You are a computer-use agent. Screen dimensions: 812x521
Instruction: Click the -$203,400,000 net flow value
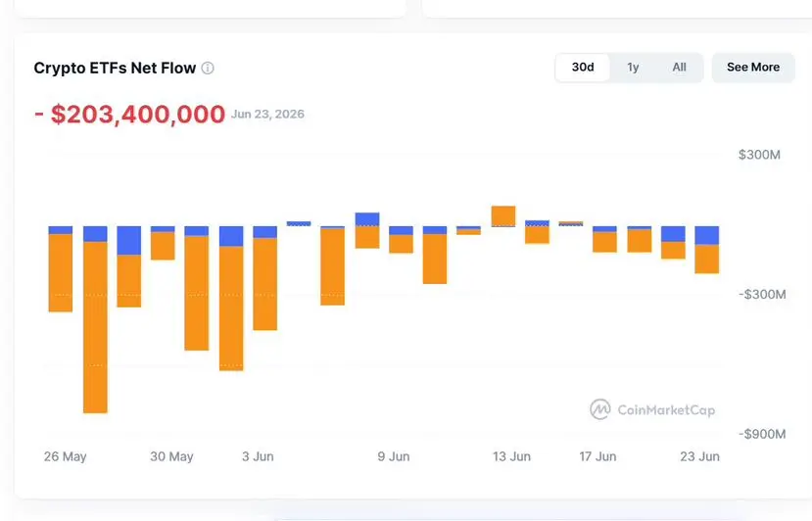tap(129, 114)
